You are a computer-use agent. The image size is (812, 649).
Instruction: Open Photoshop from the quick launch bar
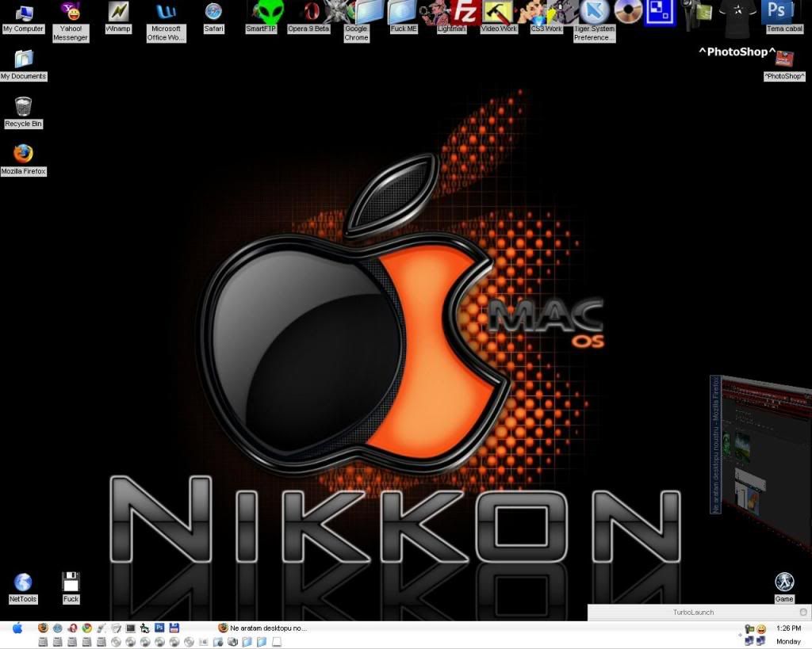tap(159, 628)
